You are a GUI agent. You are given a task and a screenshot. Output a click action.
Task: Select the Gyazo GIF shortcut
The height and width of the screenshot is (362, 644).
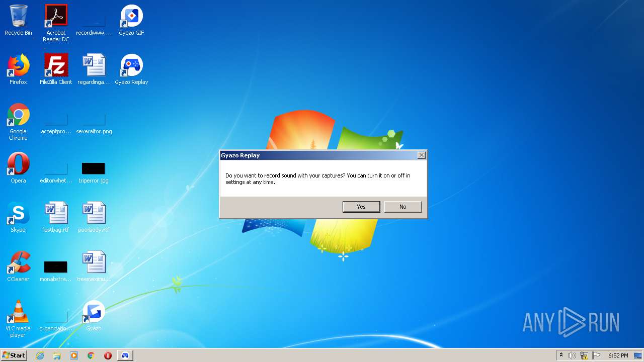[x=131, y=20]
